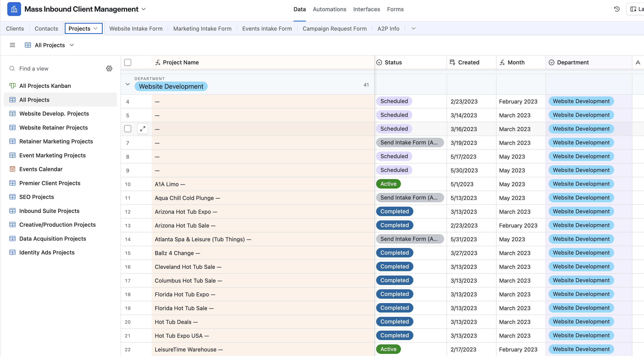Collapse the Website Development group
This screenshot has height=356, width=644.
coord(128,84)
